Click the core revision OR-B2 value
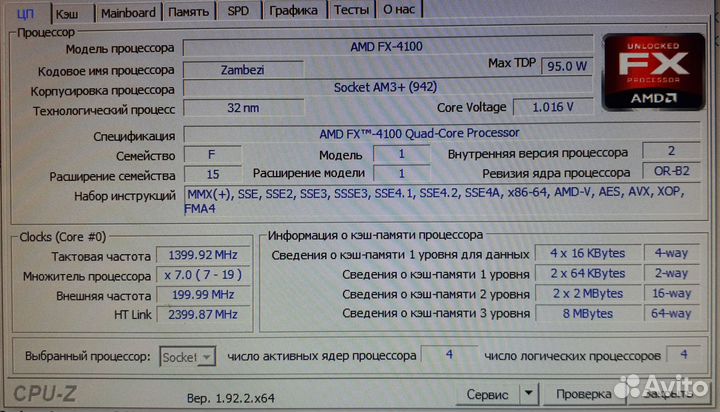 tap(671, 171)
